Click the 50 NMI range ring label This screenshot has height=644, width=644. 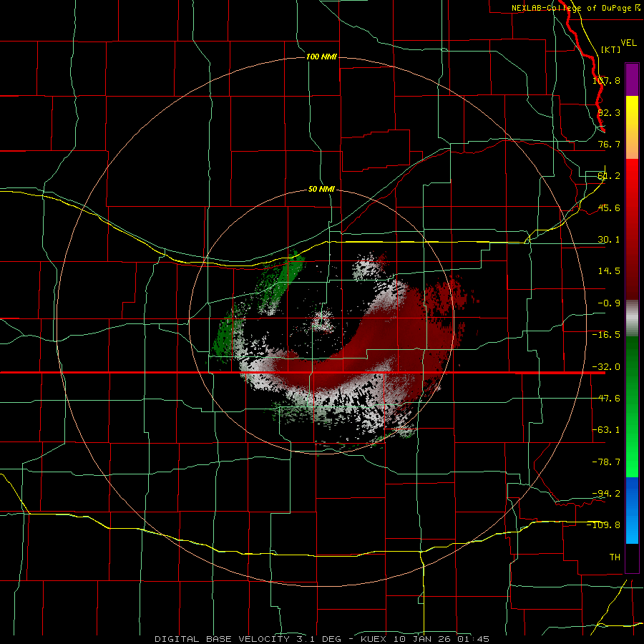[x=321, y=190]
